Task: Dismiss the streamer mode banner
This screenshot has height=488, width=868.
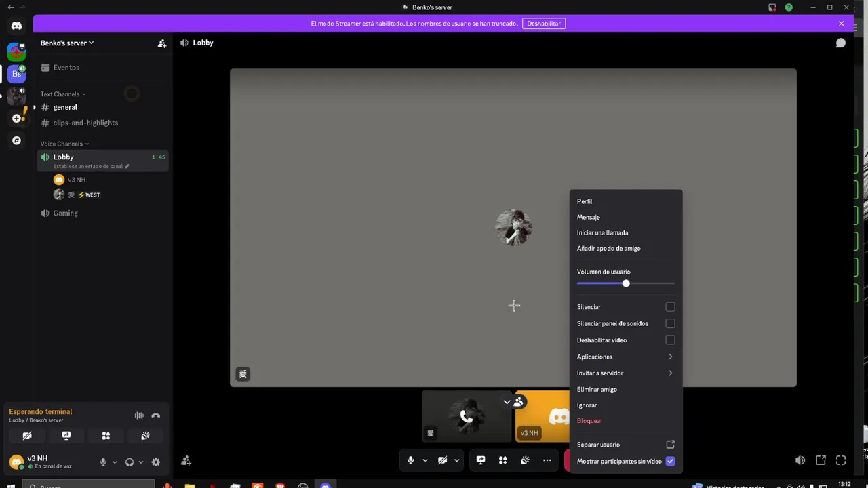Action: [841, 24]
